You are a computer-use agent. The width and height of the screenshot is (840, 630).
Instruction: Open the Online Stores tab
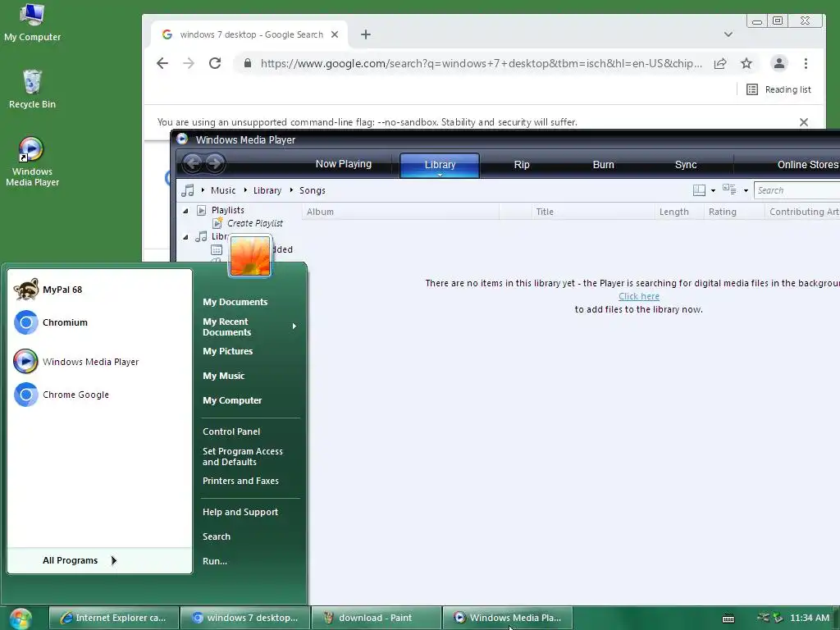click(807, 164)
